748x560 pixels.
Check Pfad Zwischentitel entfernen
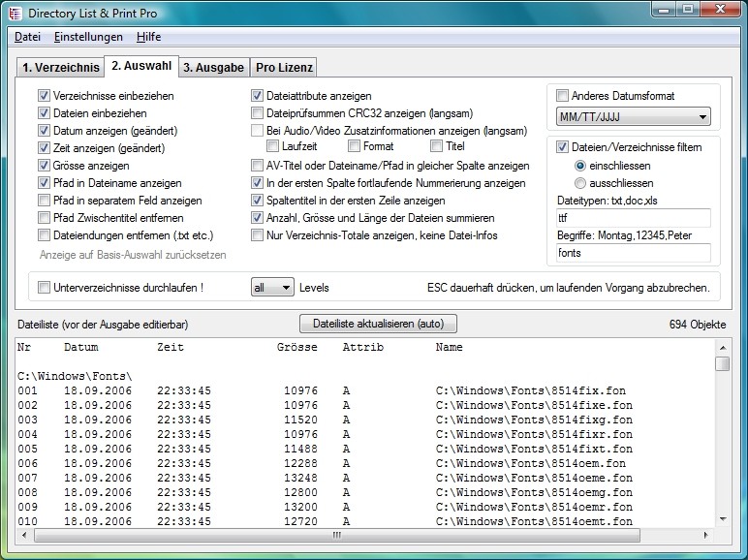point(44,218)
